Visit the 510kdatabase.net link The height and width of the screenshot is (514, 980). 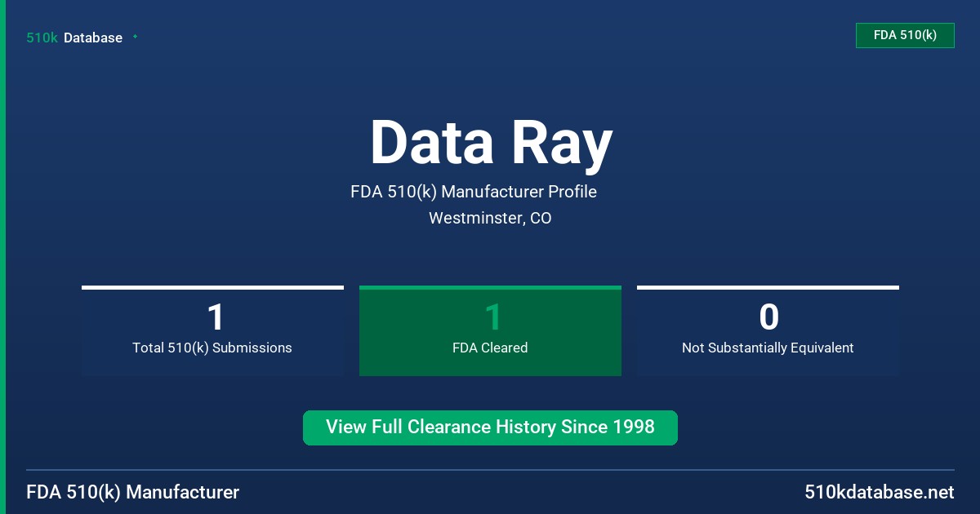pos(879,493)
